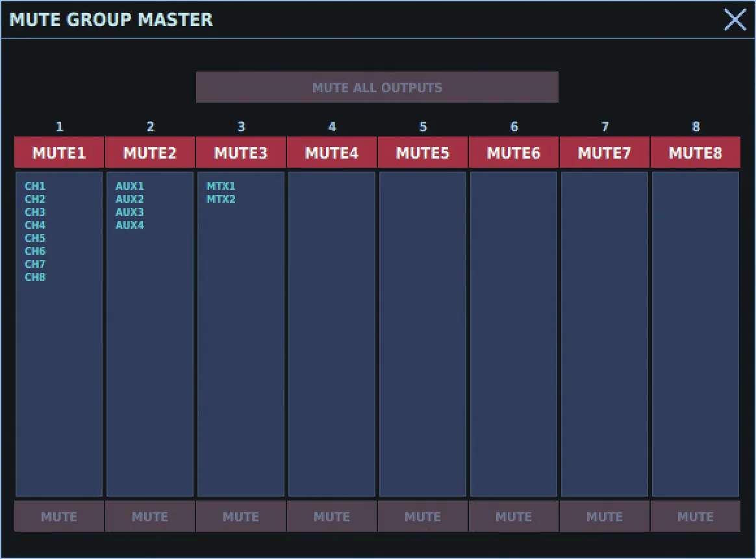756x559 pixels.
Task: Click CH4 in the MUTE1 list
Action: (35, 225)
